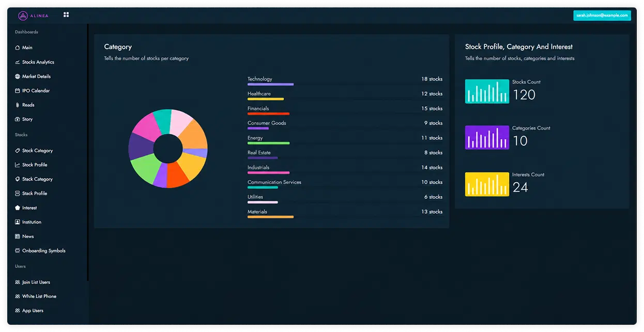Screen dimensions: 644x332
Task: Click 'Stock Profile, Category And Interest' heading
Action: pyautogui.click(x=519, y=47)
